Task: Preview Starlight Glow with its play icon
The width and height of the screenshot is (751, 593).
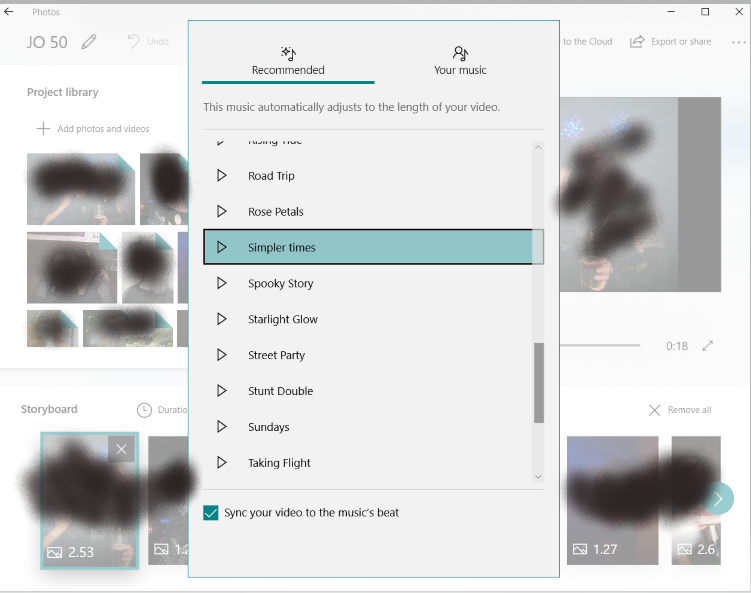Action: tap(221, 319)
